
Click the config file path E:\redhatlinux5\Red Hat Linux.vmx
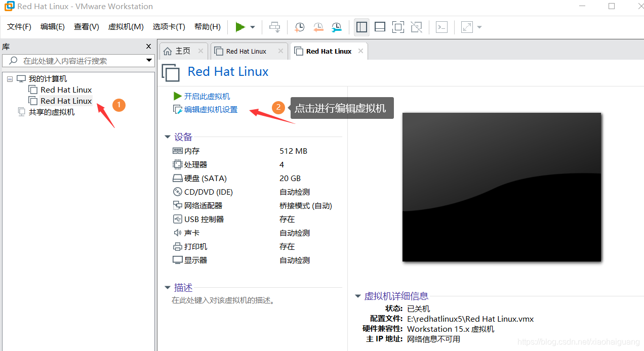470,319
